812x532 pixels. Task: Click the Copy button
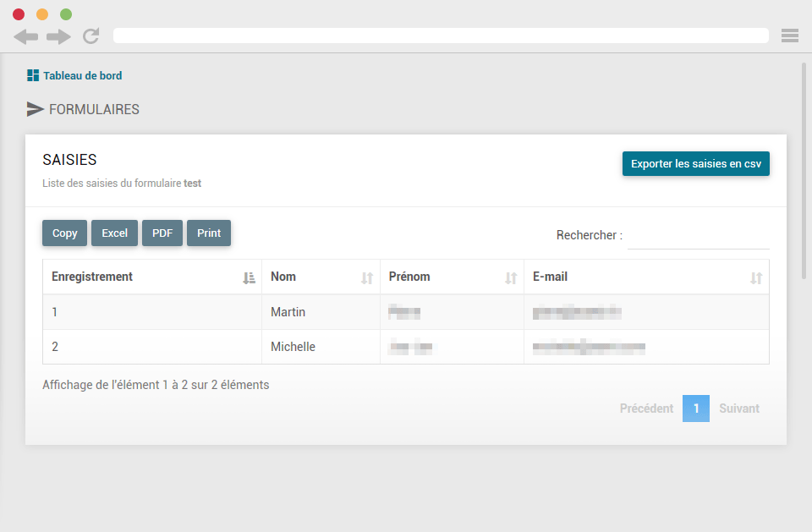point(65,233)
